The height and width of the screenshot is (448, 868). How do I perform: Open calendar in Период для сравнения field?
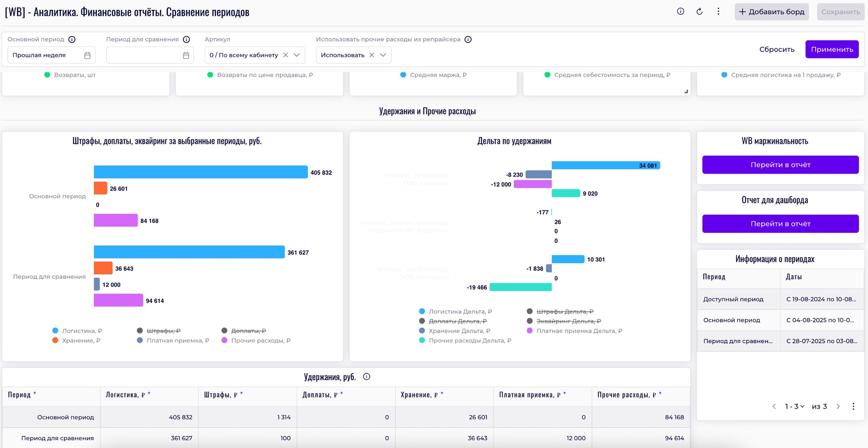(x=186, y=55)
